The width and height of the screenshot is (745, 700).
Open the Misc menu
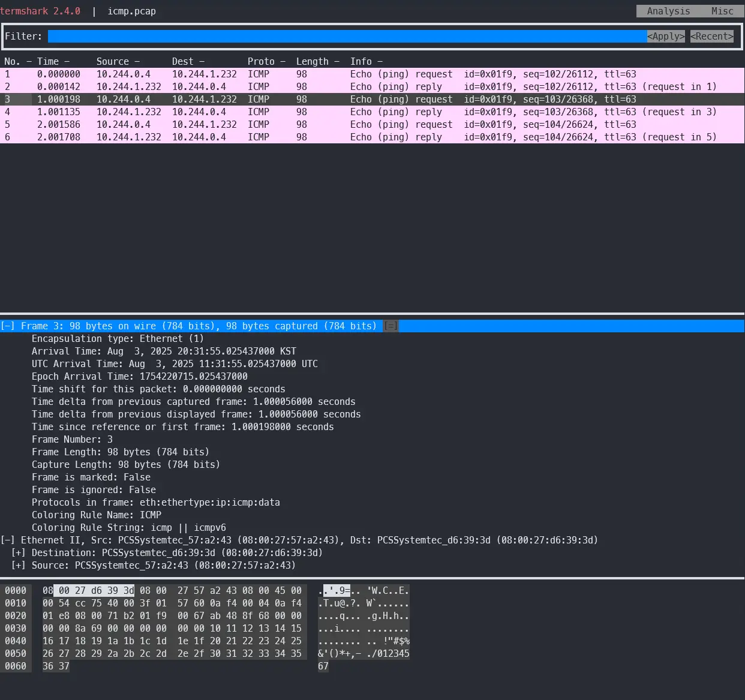[x=722, y=11]
